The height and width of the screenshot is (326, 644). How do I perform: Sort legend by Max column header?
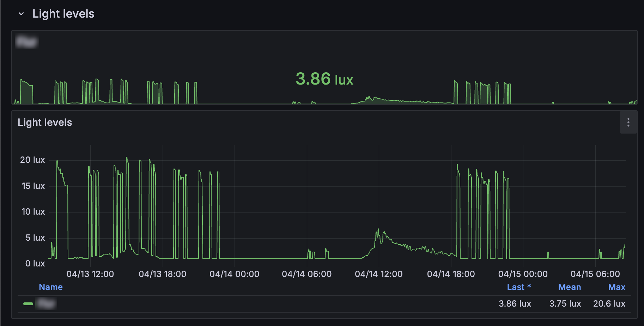click(x=616, y=287)
